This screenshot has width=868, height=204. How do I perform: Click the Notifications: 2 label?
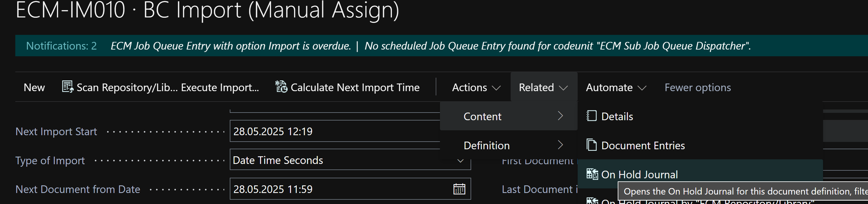click(x=61, y=46)
